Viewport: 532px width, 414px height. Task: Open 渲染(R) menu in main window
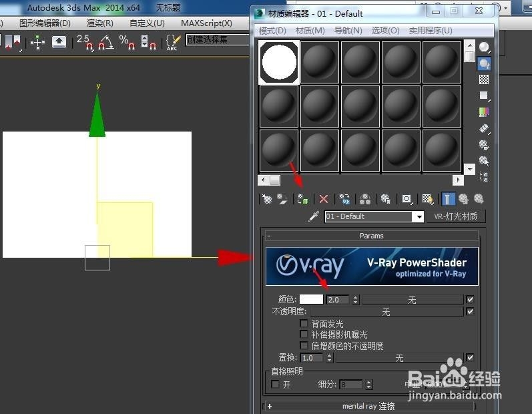(99, 23)
